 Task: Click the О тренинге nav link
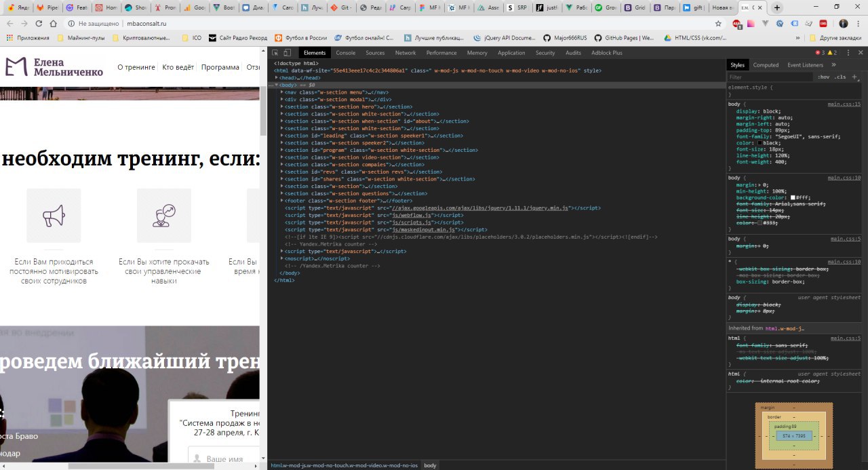coord(136,68)
